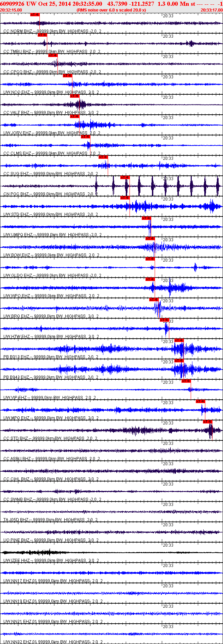Select the UW MPO EHZ station label

click(x=51, y=418)
